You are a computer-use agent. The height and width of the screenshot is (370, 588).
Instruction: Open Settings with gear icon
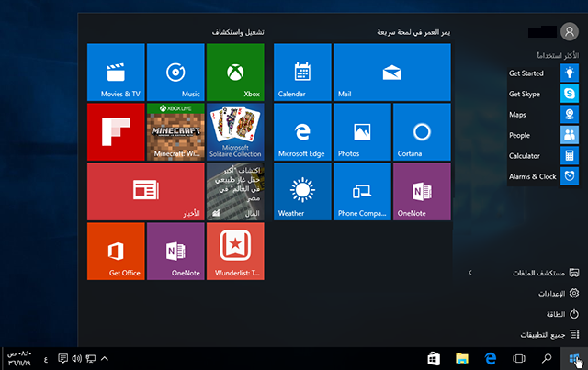pos(559,293)
